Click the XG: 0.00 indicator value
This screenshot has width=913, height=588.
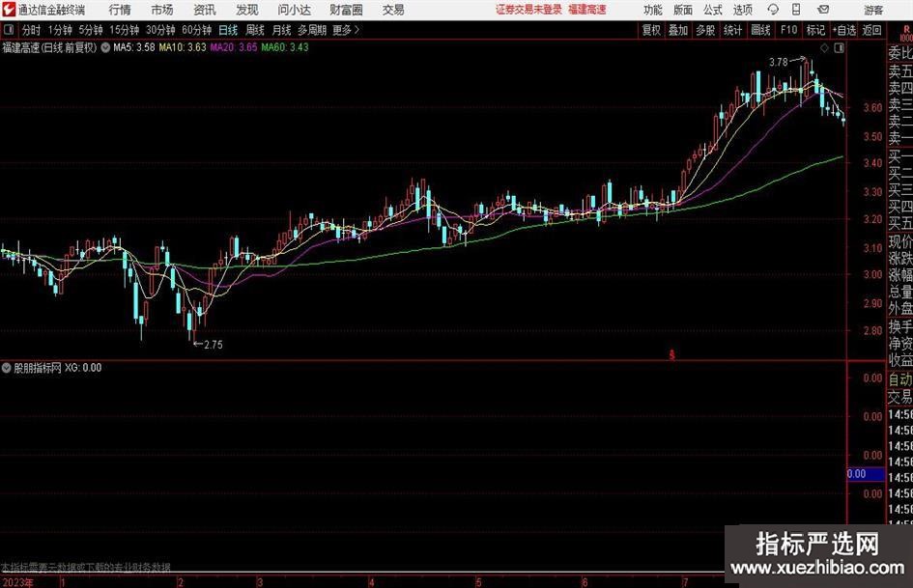[83, 367]
